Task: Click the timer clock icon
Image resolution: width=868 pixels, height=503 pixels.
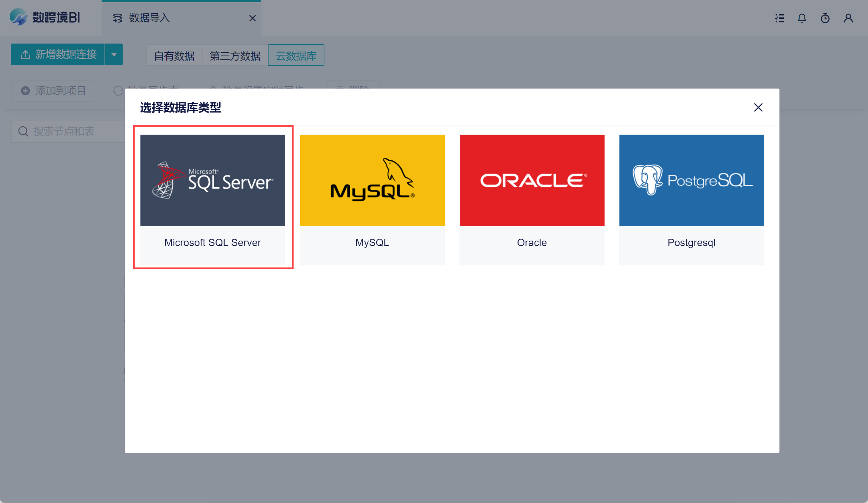Action: 825,18
